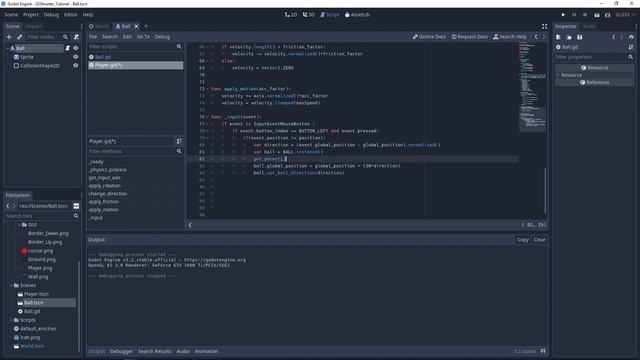Image resolution: width=640 pixels, height=360 pixels.
Task: Collapse the Ball node tree
Action: 7,48
